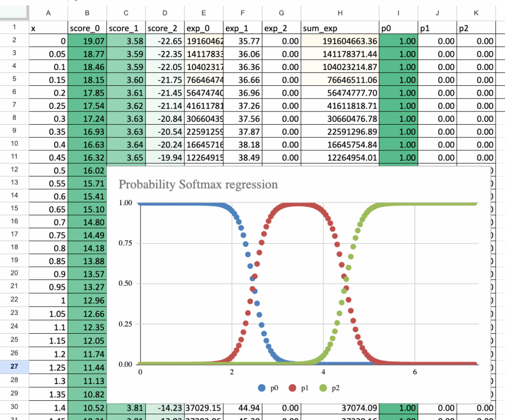Click the select-all corner box
This screenshot has height=420, width=505.
click(x=14, y=14)
